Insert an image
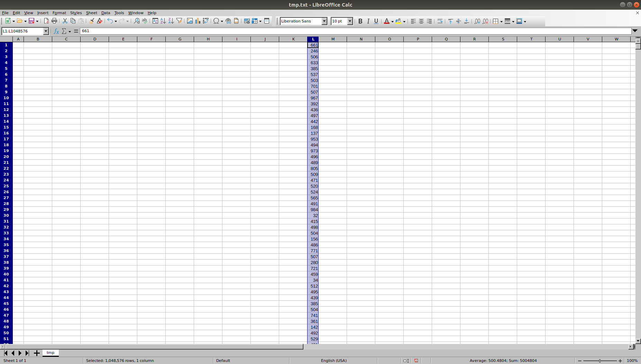Viewport: 641px width, 364px height. tap(190, 21)
